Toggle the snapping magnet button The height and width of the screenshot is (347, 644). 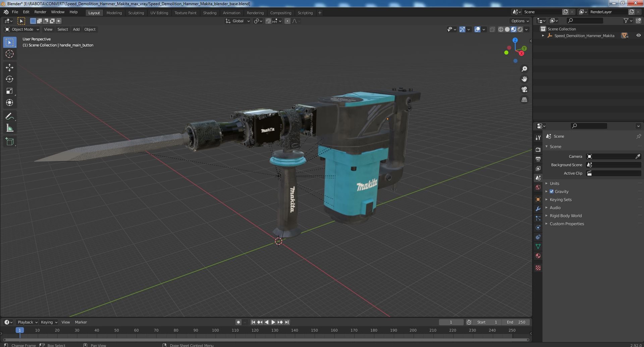268,21
